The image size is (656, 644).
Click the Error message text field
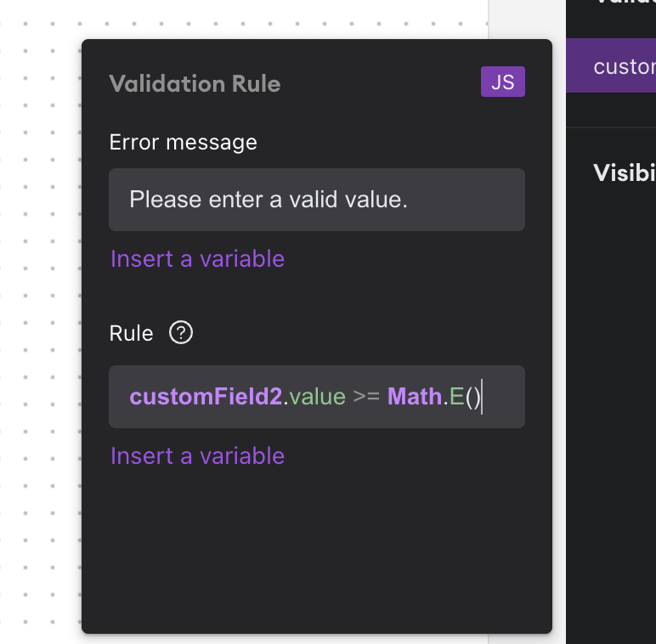tap(317, 200)
